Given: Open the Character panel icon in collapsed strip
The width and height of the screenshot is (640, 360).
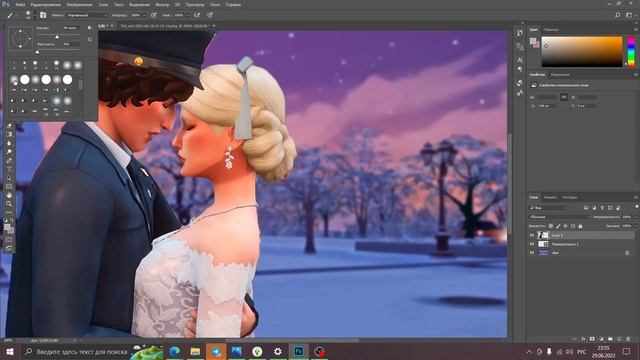Looking at the screenshot, I should (520, 60).
